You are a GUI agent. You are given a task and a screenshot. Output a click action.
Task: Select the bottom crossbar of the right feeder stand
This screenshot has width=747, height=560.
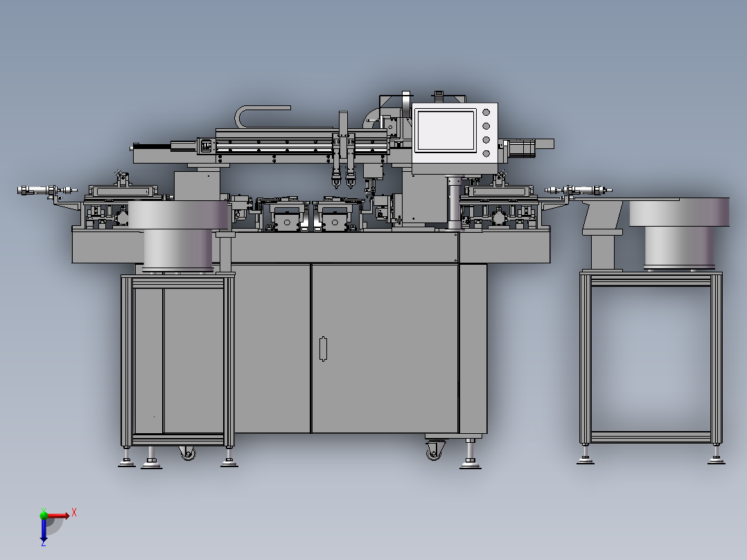[651, 437]
